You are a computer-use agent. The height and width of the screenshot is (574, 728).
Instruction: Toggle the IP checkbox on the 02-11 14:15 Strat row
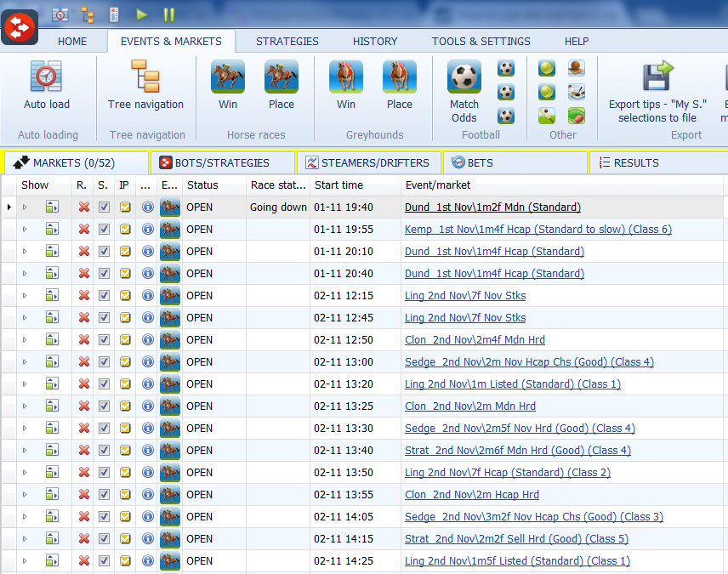pos(125,539)
